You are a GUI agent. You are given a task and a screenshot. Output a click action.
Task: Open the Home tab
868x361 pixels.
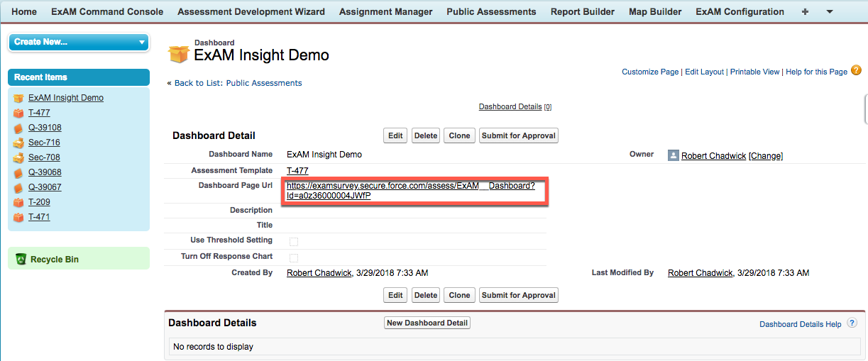(x=24, y=12)
